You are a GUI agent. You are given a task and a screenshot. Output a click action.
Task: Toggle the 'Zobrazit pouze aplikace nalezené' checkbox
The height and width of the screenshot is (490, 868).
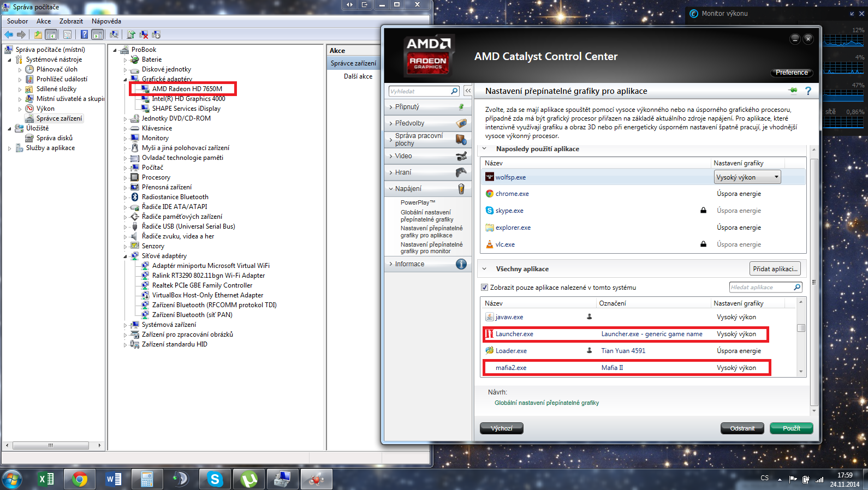pyautogui.click(x=484, y=288)
